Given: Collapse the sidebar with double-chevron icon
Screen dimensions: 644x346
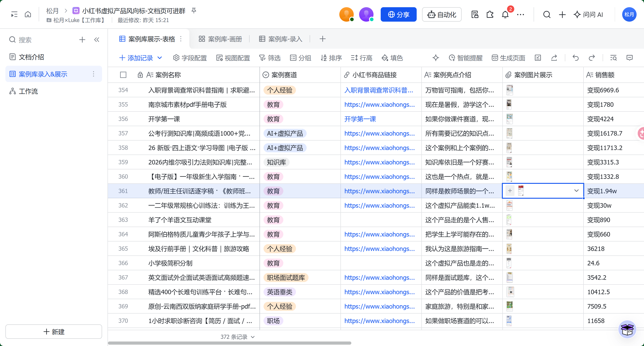Looking at the screenshot, I should coord(97,40).
